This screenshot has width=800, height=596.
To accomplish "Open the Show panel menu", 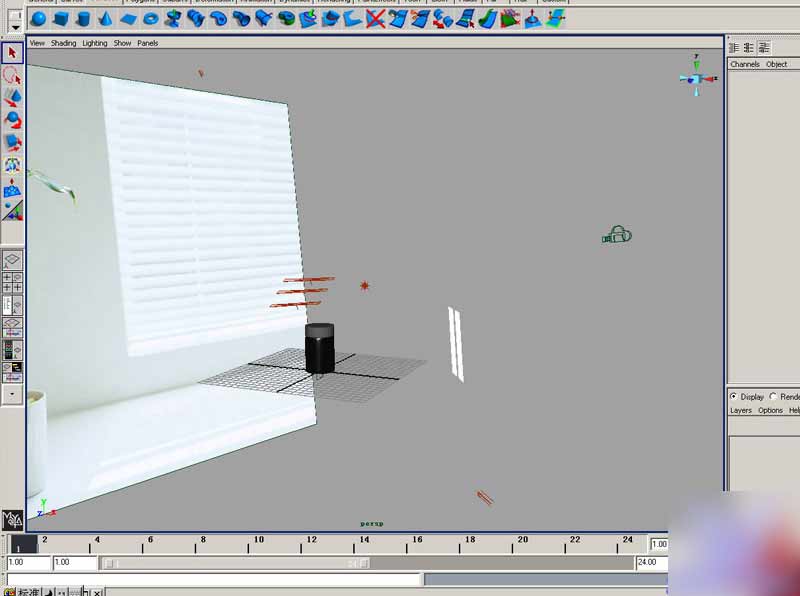I will point(122,43).
